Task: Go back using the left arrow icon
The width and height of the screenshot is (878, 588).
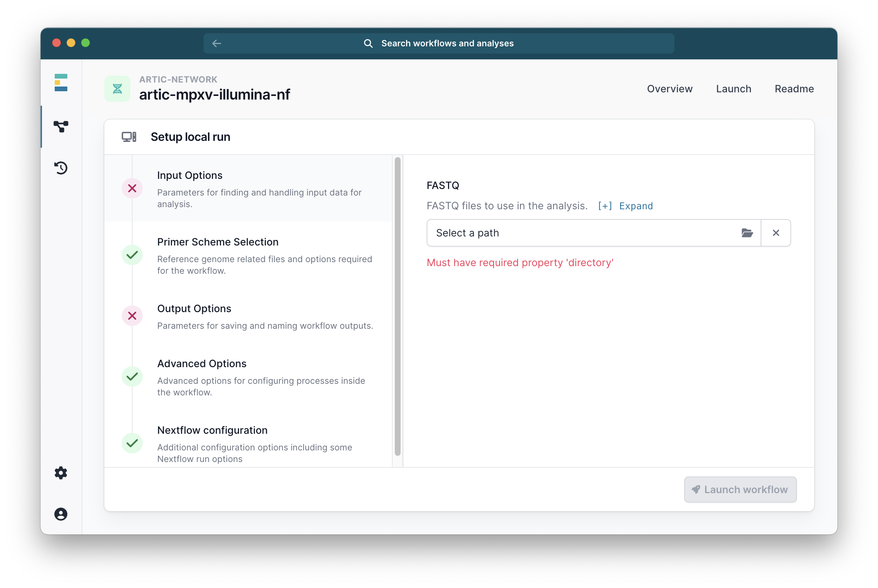Action: point(216,43)
